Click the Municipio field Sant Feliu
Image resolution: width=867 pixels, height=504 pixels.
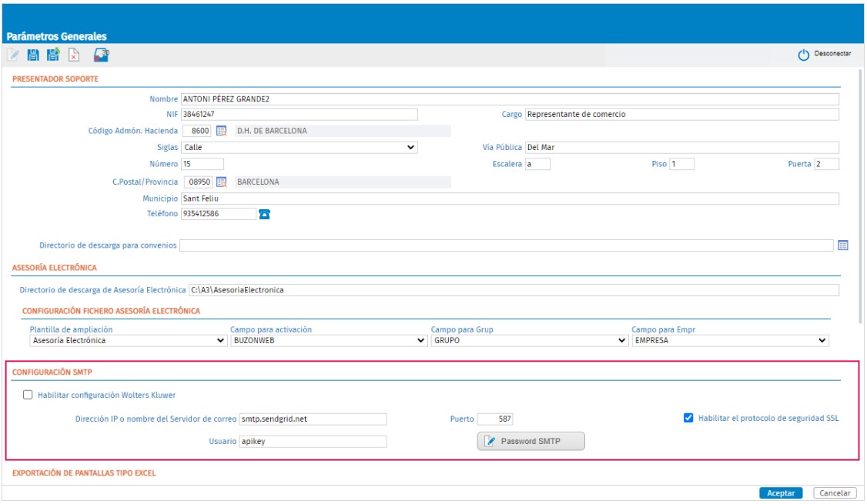coord(510,199)
